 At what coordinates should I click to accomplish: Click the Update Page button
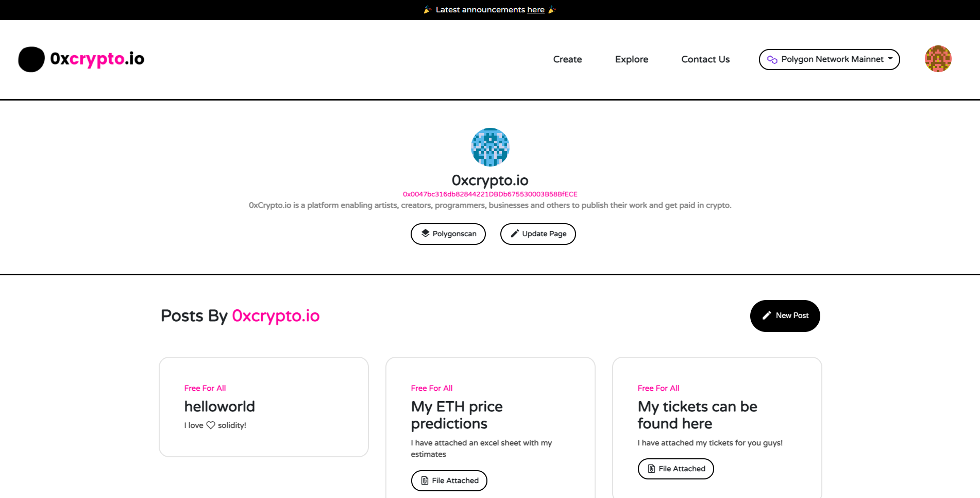coord(537,234)
